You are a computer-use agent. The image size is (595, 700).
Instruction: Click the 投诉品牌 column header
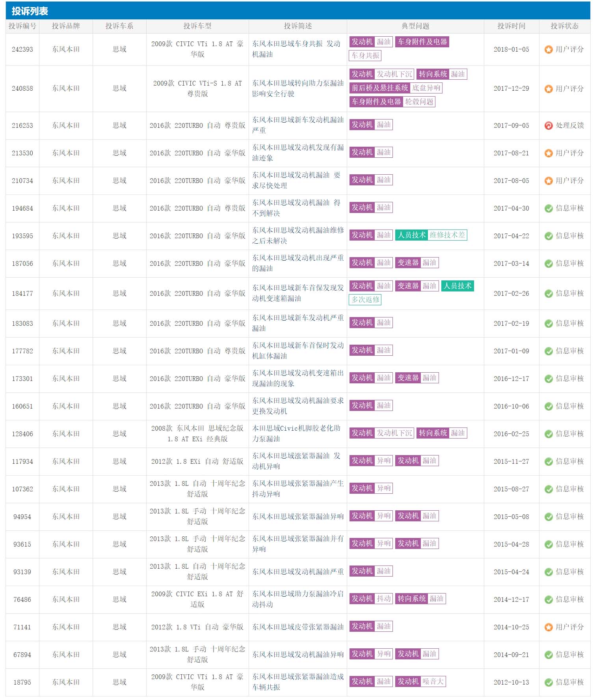click(66, 26)
